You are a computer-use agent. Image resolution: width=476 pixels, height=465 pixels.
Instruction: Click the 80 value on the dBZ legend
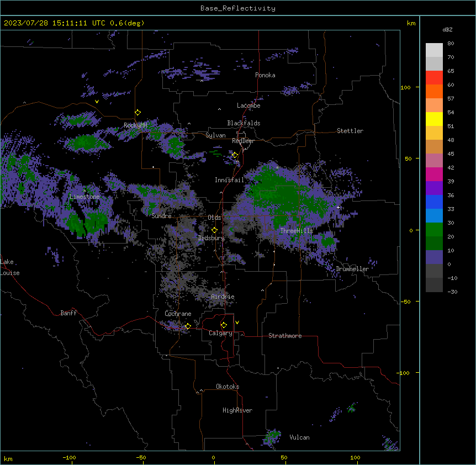tap(451, 44)
